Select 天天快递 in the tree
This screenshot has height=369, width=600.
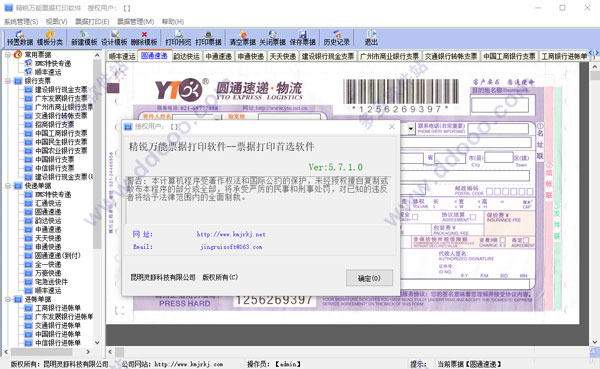pyautogui.click(x=48, y=238)
